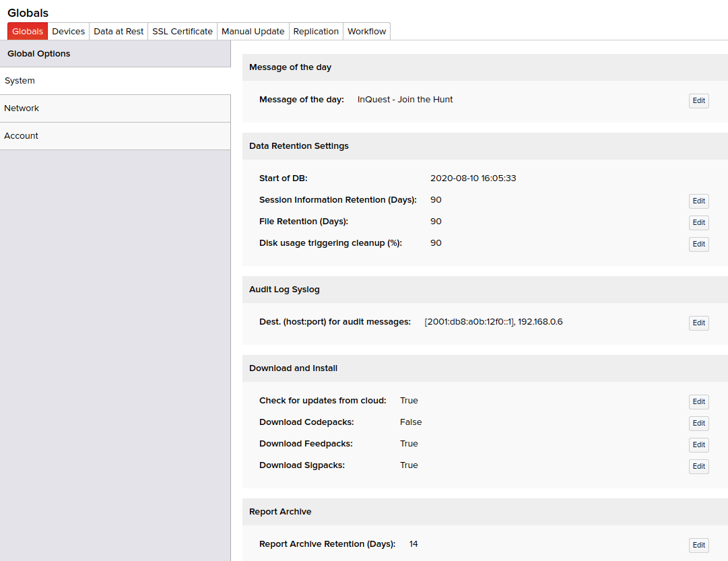Image resolution: width=728 pixels, height=561 pixels.
Task: Open Network in Global Options sidebar
Action: pyautogui.click(x=115, y=108)
